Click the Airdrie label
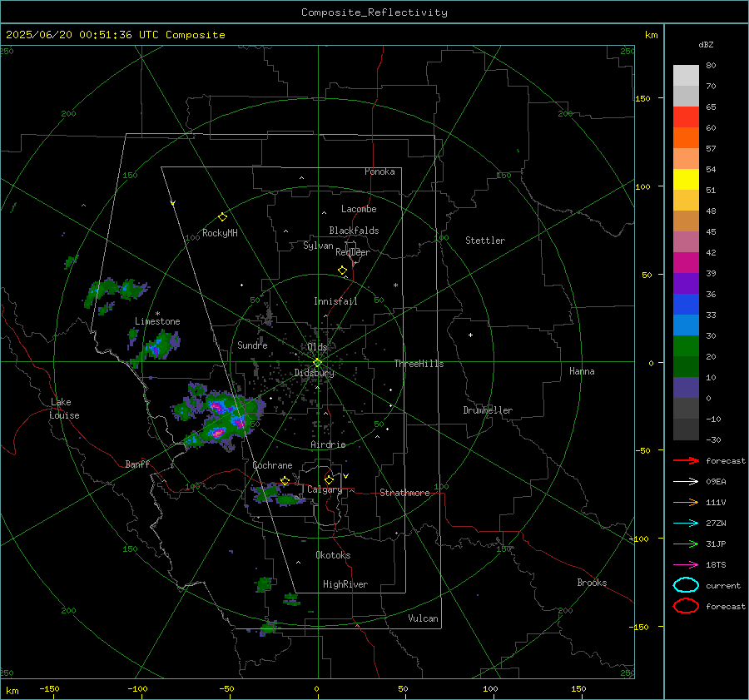Screen dimensions: 749x700 tap(328, 444)
